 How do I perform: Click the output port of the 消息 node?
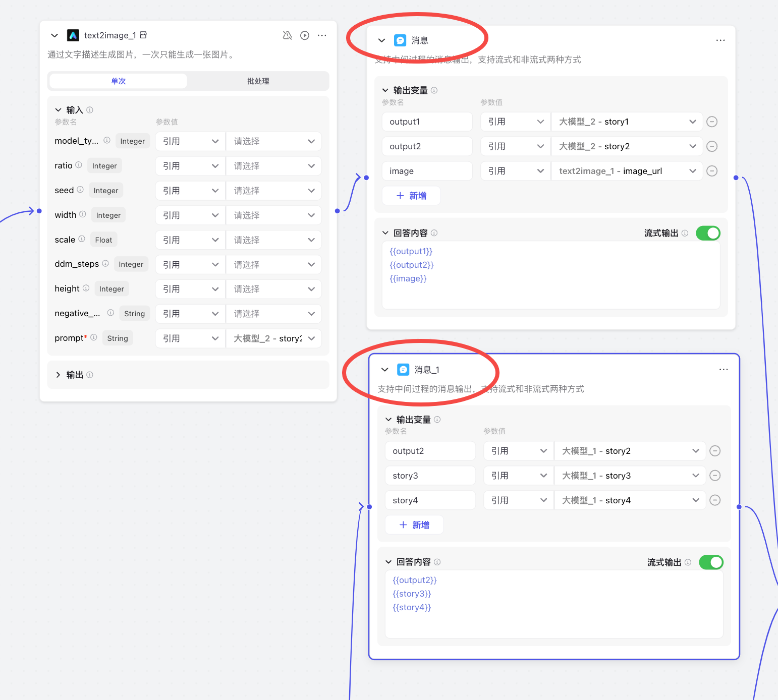click(x=736, y=178)
